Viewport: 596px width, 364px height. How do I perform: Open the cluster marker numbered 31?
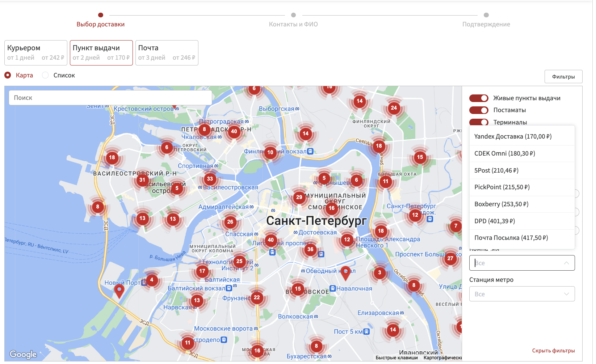[142, 180]
